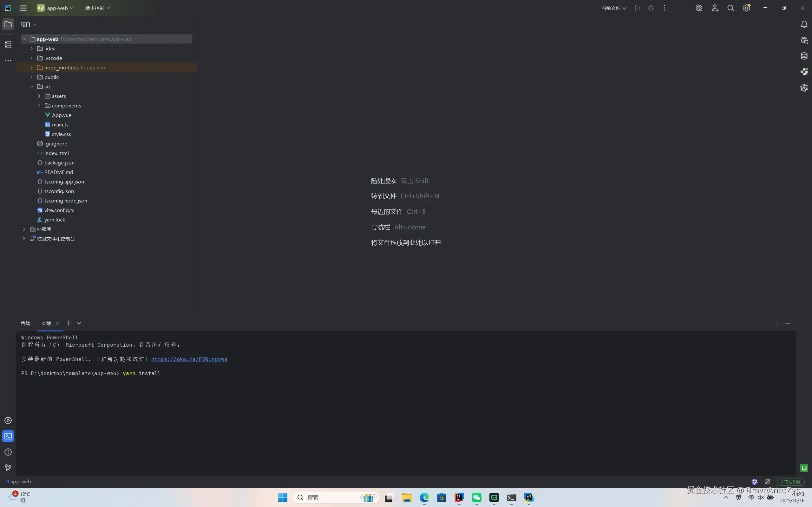
Task: Add a new terminal session tab
Action: click(x=68, y=323)
